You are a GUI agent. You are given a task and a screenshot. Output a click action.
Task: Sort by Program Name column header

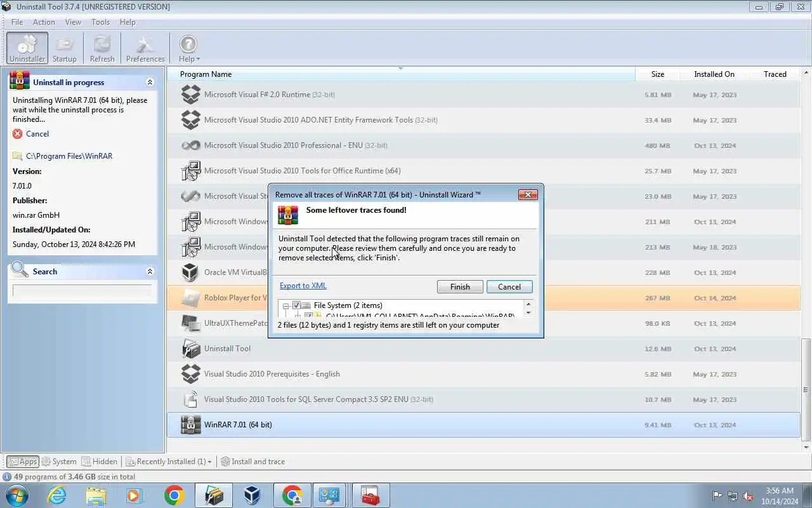coord(400,74)
